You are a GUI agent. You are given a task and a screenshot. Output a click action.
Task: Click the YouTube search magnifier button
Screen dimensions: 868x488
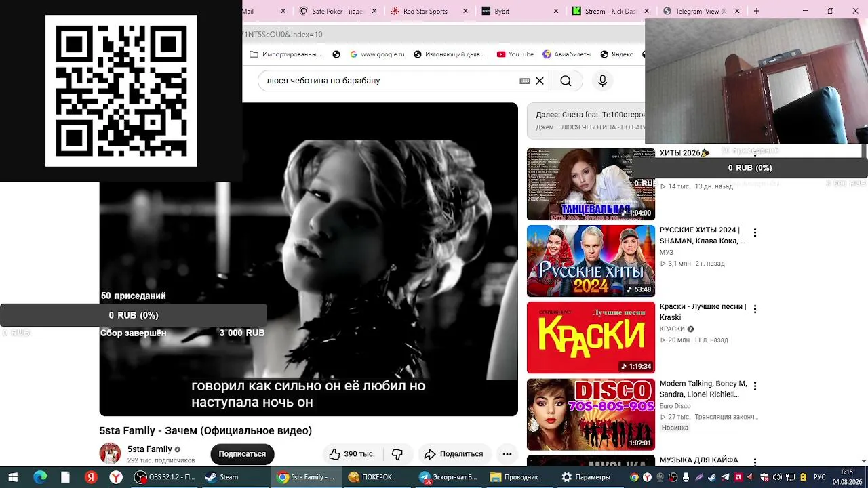click(566, 81)
